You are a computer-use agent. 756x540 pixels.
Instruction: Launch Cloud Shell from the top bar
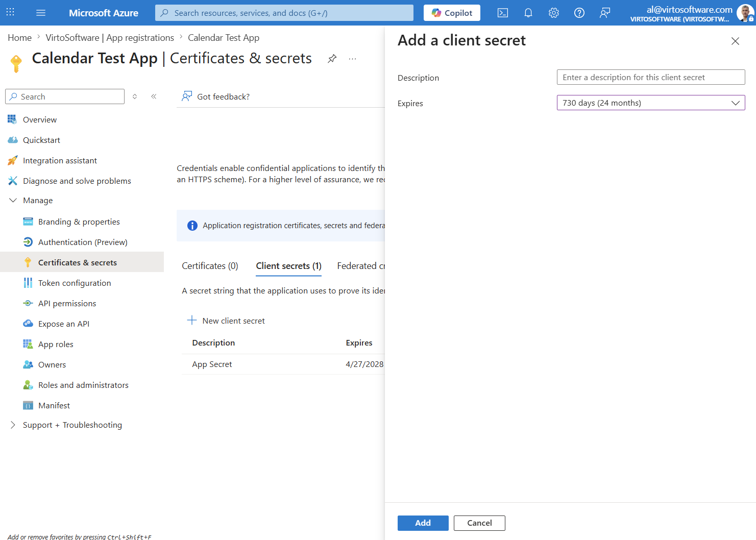click(503, 13)
